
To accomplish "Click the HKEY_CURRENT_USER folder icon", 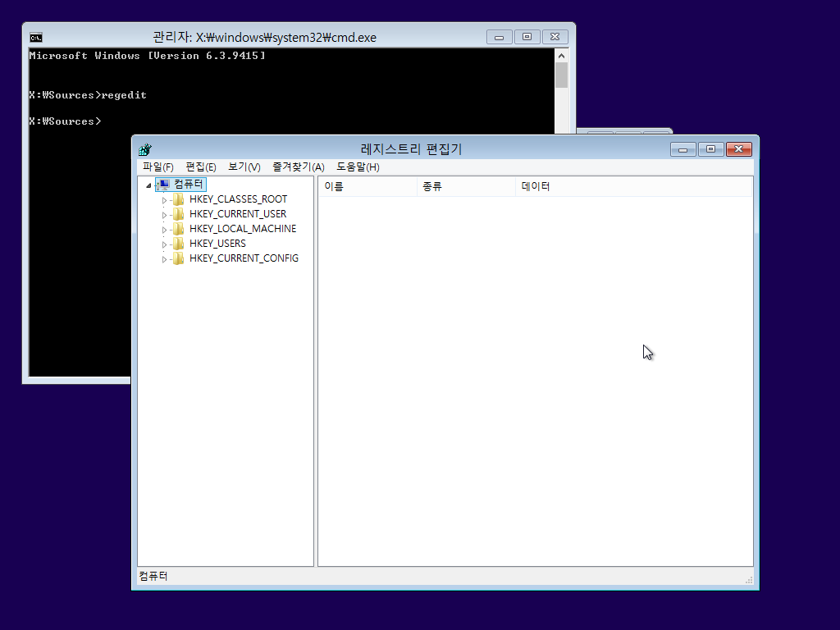I will [x=178, y=214].
